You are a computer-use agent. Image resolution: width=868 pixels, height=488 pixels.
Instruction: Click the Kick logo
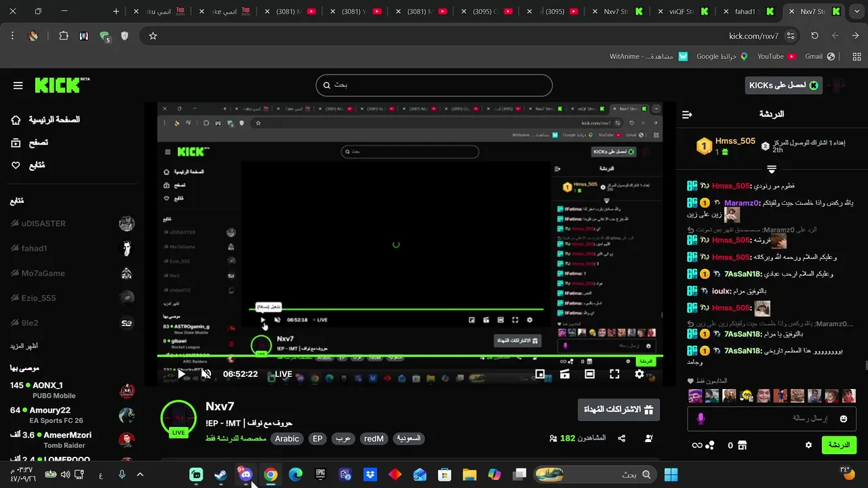click(x=62, y=85)
